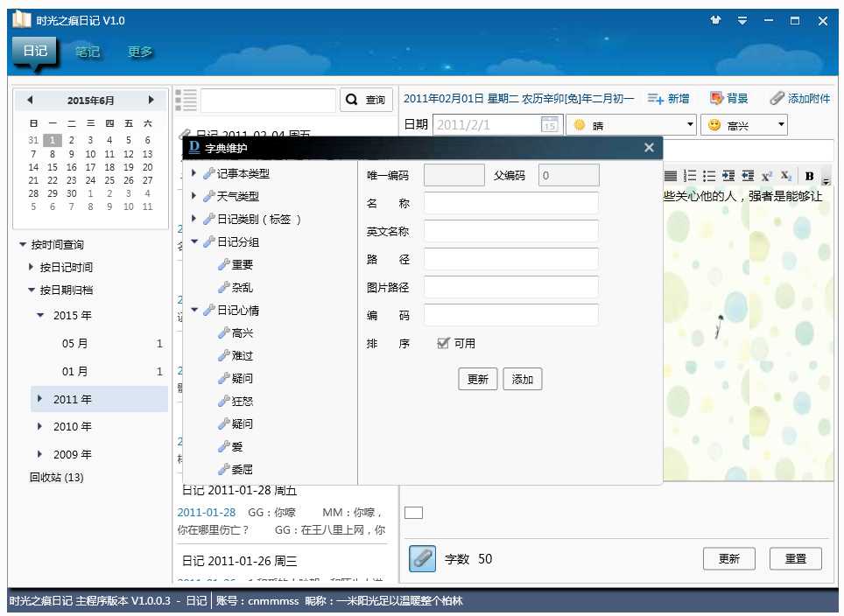Image resolution: width=844 pixels, height=616 pixels.
Task: Click 更新 button in dictionary dialog
Action: [x=478, y=379]
